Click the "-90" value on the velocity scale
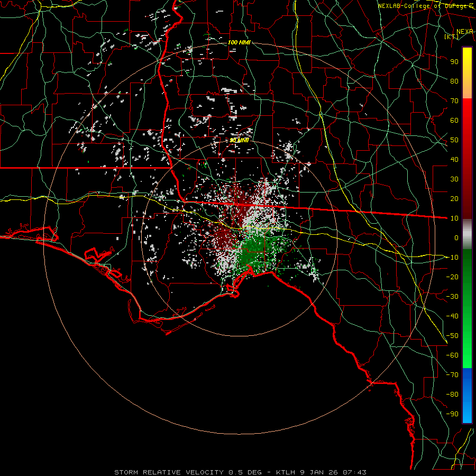Image resolution: width=476 pixels, height=476 pixels. 452,414
